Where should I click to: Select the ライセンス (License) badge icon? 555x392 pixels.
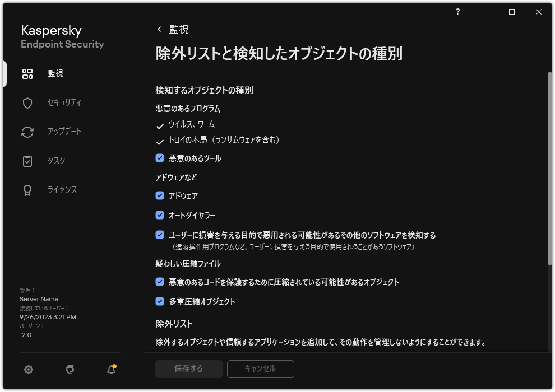27,190
